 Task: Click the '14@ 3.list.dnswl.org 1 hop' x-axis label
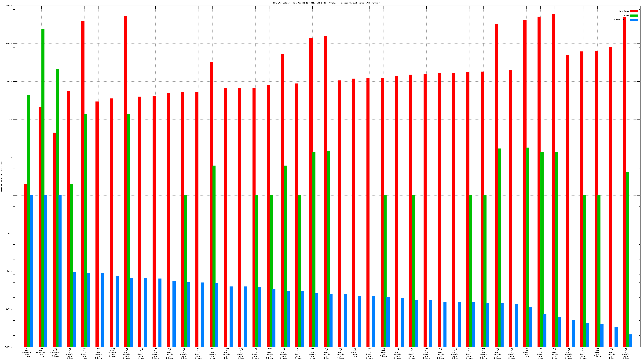tap(141, 353)
